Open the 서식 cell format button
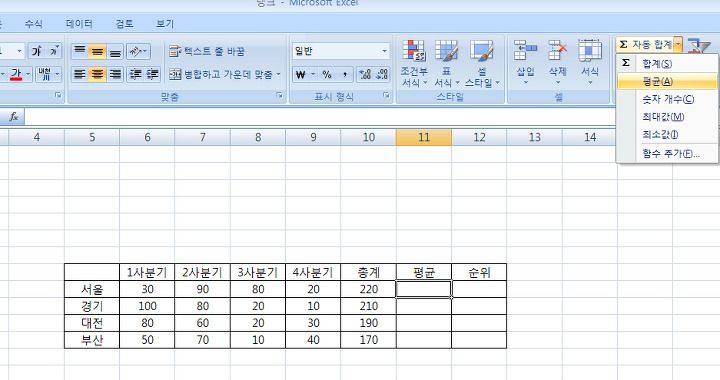 (590, 63)
